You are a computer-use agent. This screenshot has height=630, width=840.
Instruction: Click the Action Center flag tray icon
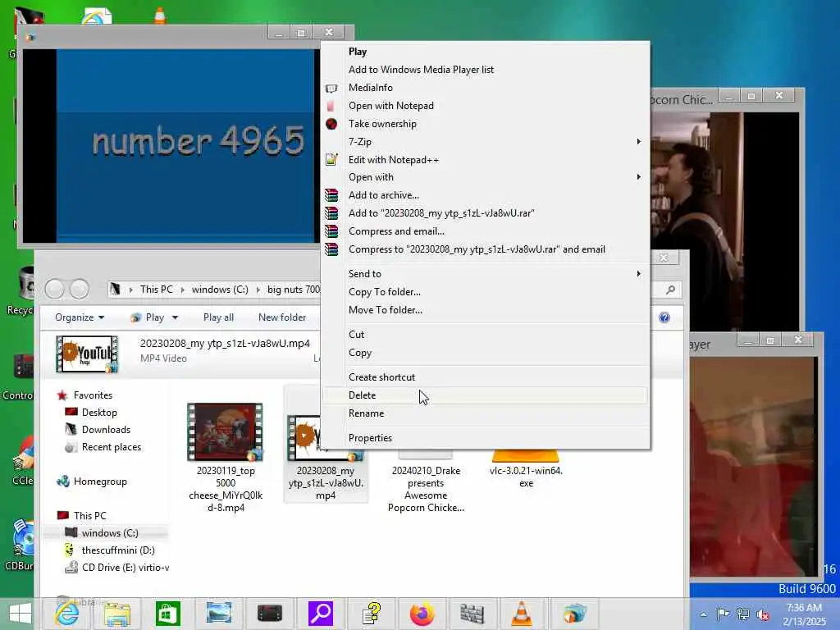pyautogui.click(x=723, y=614)
